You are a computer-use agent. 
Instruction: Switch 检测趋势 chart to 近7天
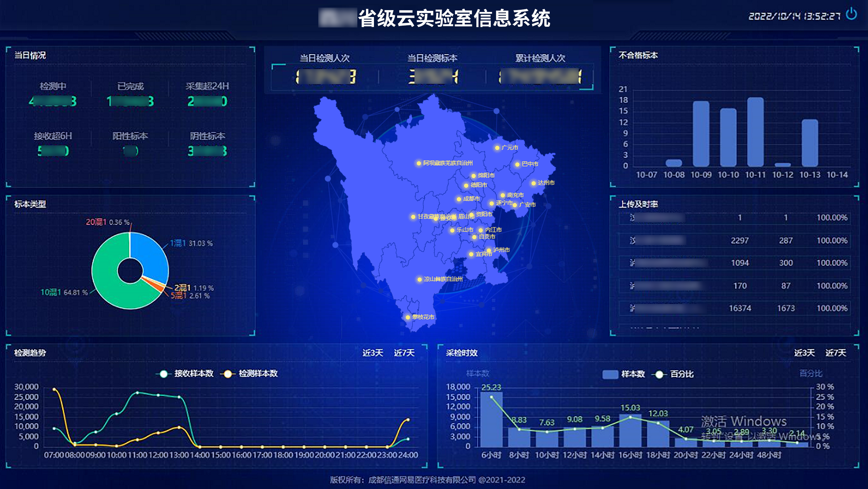click(404, 353)
